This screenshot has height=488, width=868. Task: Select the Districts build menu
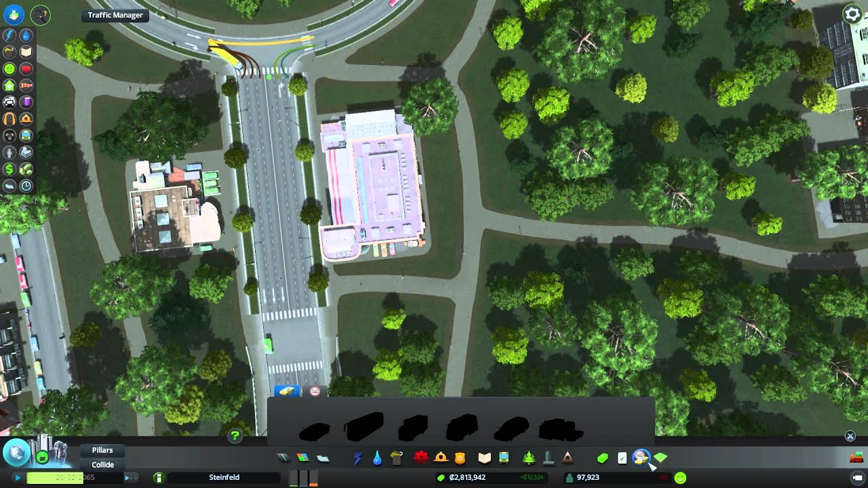323,458
